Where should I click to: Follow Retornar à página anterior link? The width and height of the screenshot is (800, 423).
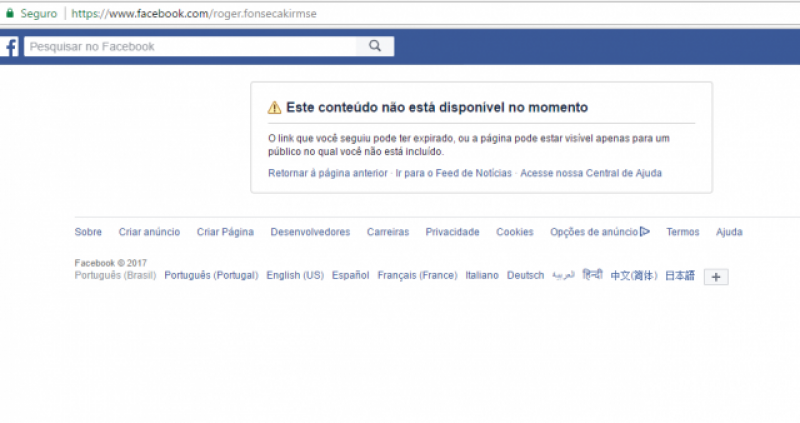tap(328, 173)
